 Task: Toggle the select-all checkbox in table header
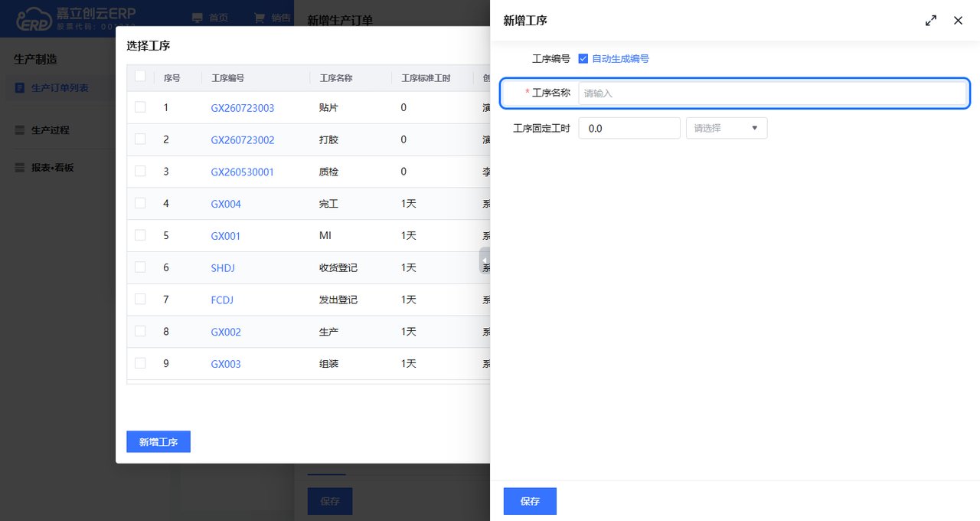click(140, 76)
